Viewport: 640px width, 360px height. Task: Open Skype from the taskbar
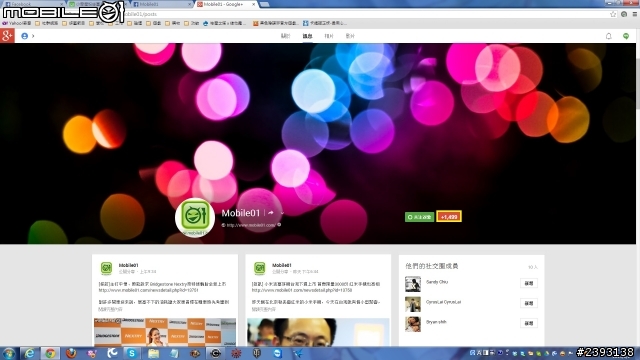click(132, 353)
